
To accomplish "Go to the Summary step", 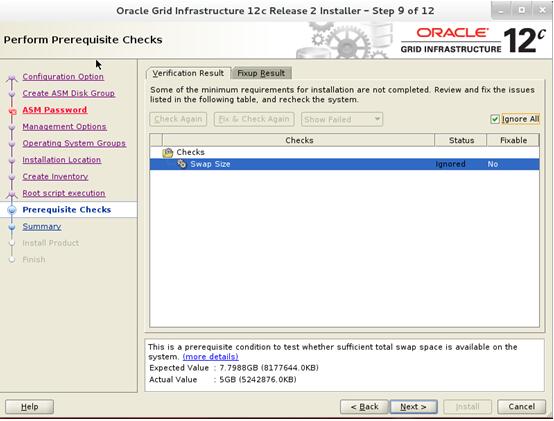I will pos(42,226).
